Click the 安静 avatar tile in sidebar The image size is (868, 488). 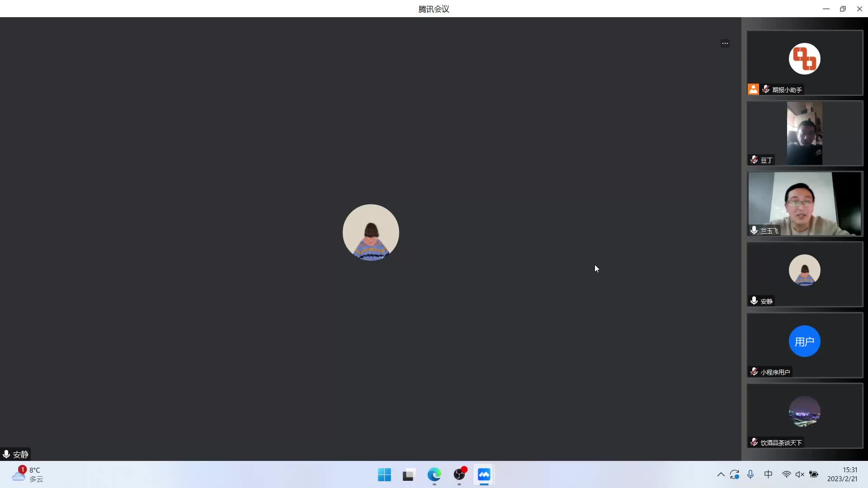(804, 270)
